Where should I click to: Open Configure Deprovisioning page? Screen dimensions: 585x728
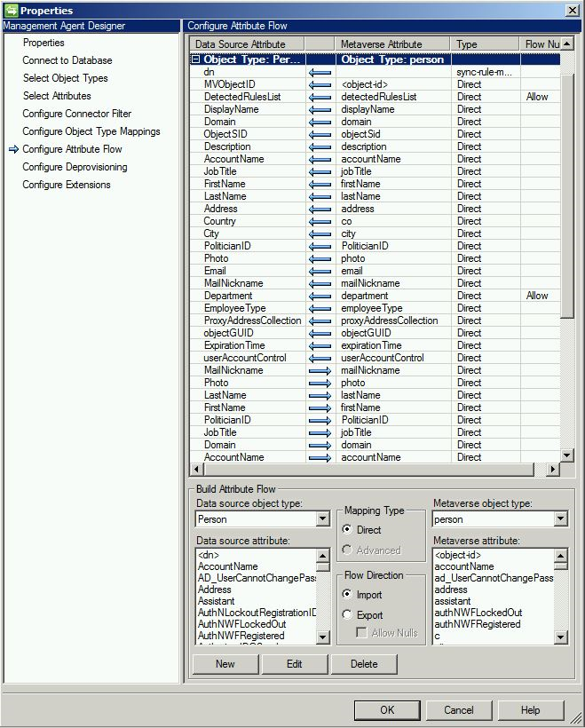pyautogui.click(x=75, y=167)
